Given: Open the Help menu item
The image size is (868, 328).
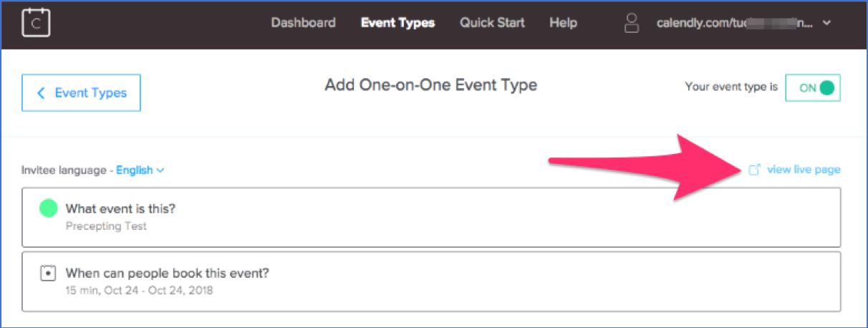Looking at the screenshot, I should tap(564, 23).
